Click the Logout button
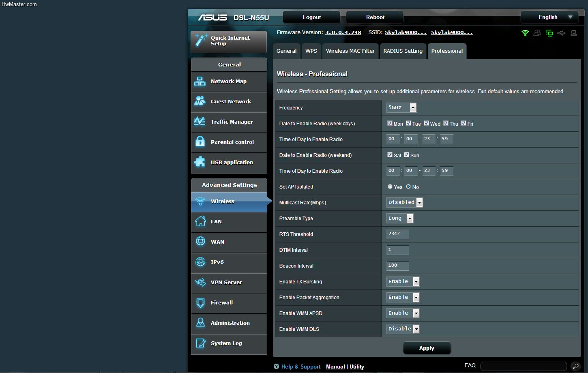Image resolution: width=588 pixels, height=373 pixels. click(x=311, y=17)
